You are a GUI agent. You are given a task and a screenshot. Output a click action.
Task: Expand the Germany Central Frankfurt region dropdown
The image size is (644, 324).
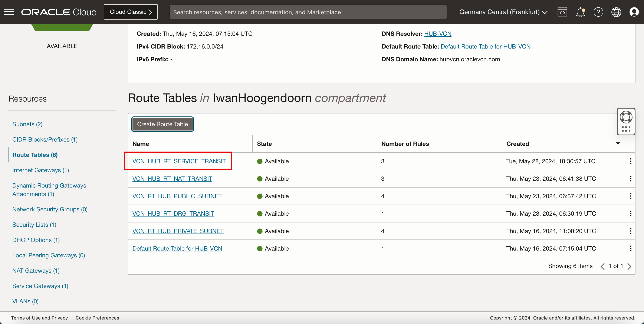click(x=503, y=12)
